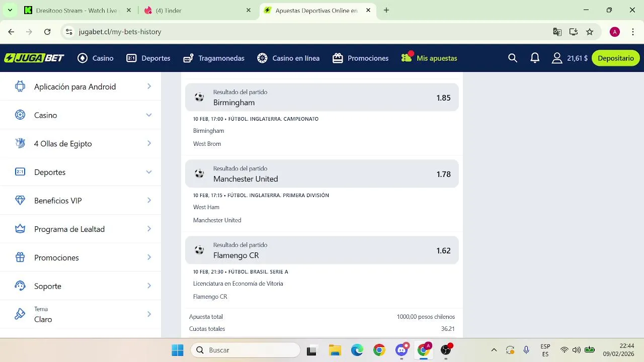Open Promociones in the top navigation
The width and height of the screenshot is (644, 362).
coord(361,58)
